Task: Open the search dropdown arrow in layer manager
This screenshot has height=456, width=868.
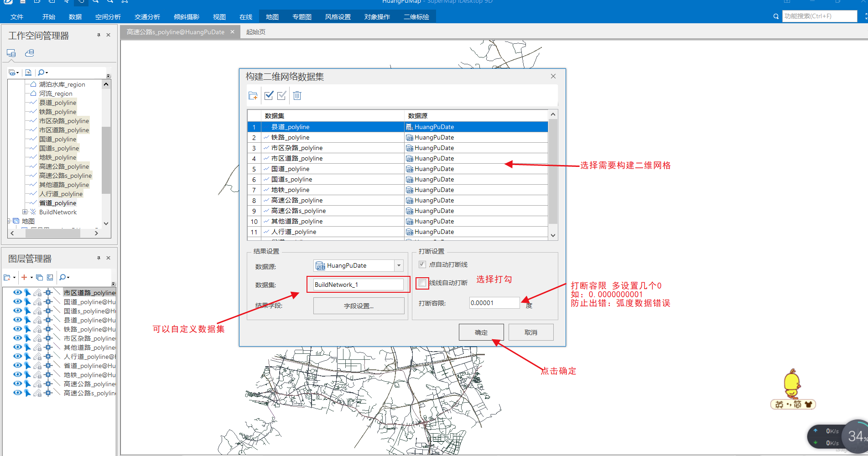Action: coord(68,277)
